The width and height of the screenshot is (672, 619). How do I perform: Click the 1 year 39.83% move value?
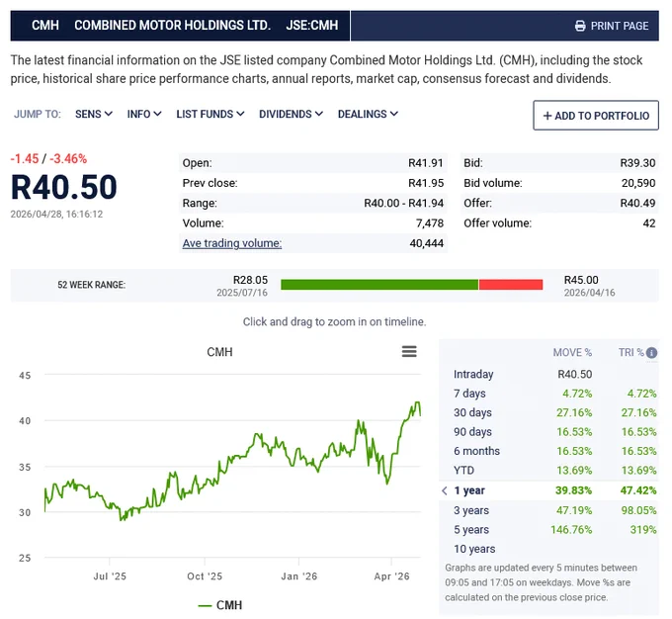573,490
